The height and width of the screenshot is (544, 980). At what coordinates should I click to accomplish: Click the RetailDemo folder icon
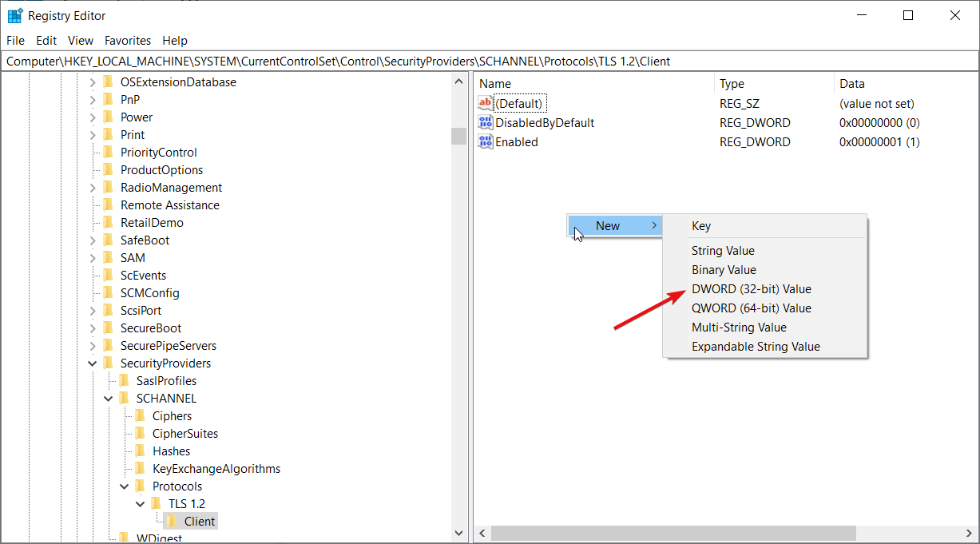pyautogui.click(x=109, y=222)
